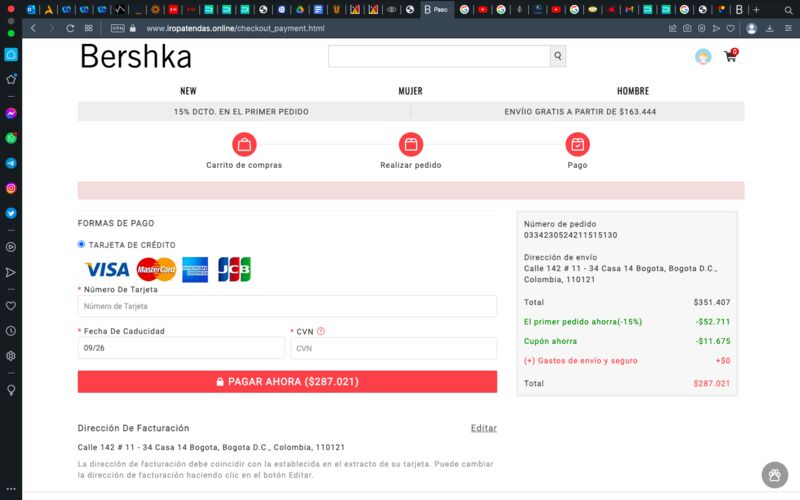
Task: Focus the Número de Tarjeta field
Action: pos(287,306)
